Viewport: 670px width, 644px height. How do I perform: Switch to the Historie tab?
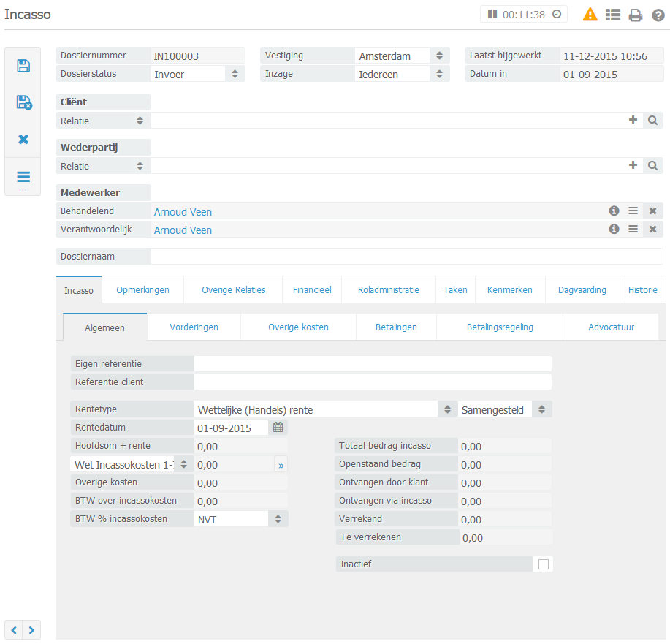(642, 290)
